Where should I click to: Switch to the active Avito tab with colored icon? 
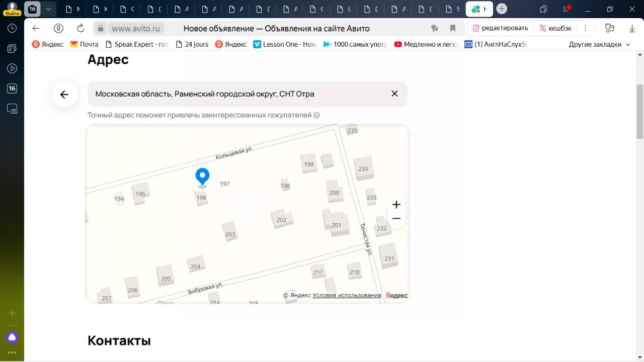479,9
